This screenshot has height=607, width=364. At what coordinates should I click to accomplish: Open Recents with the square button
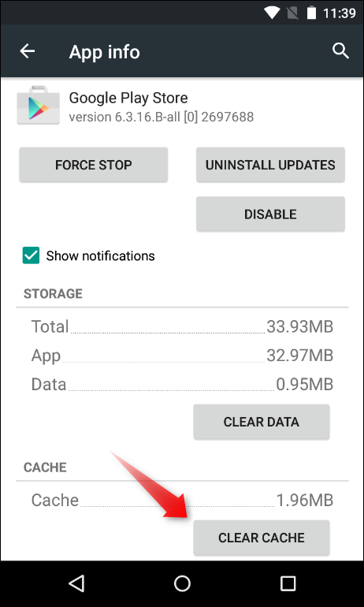[x=288, y=583]
